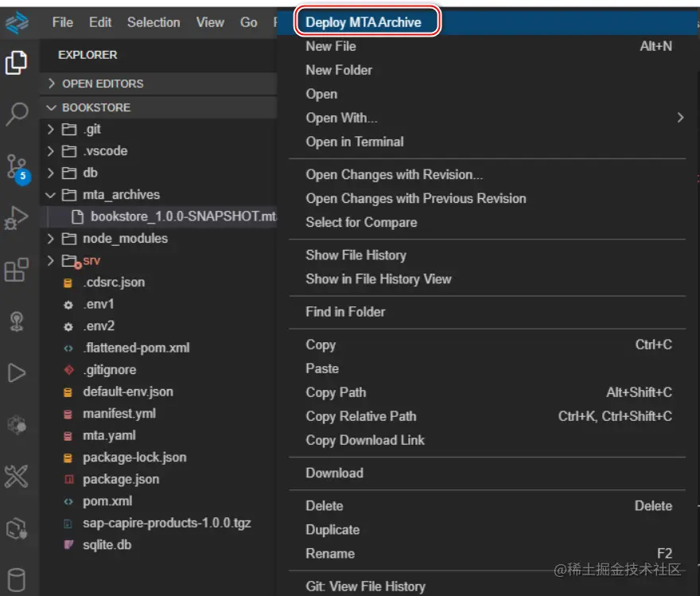Open the Edit menu
The height and width of the screenshot is (596, 700).
tap(100, 22)
